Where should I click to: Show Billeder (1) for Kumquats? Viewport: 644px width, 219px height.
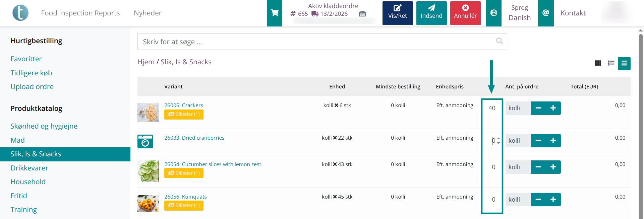[184, 206]
